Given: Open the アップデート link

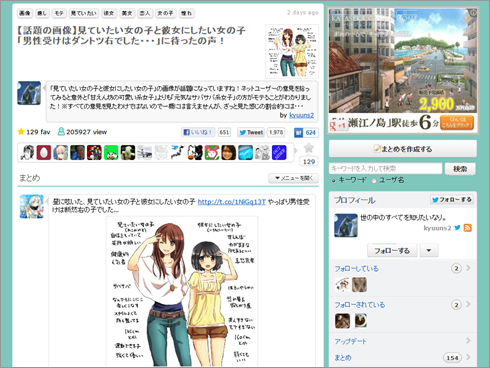Looking at the screenshot, I should [x=350, y=341].
